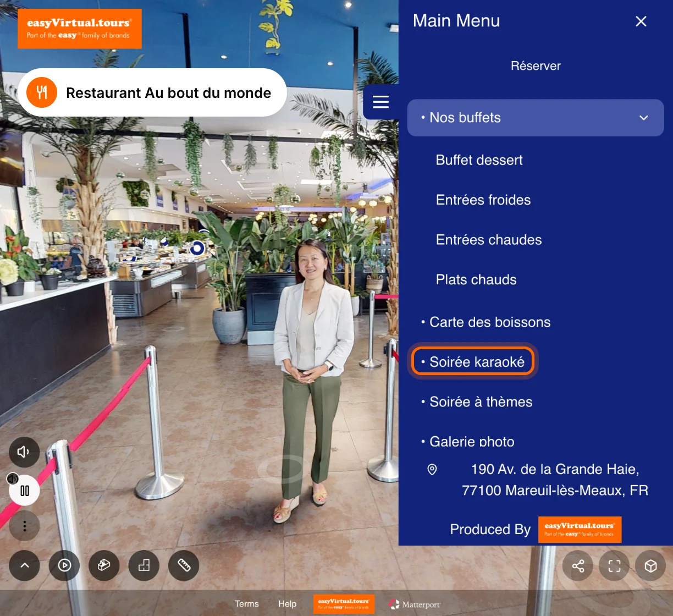Screen dimensions: 673x616
Task: Select Buffet dessert
Action: coord(479,160)
